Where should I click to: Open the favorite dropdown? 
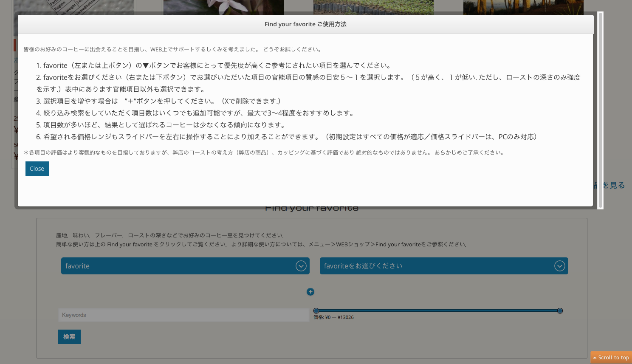pos(185,266)
